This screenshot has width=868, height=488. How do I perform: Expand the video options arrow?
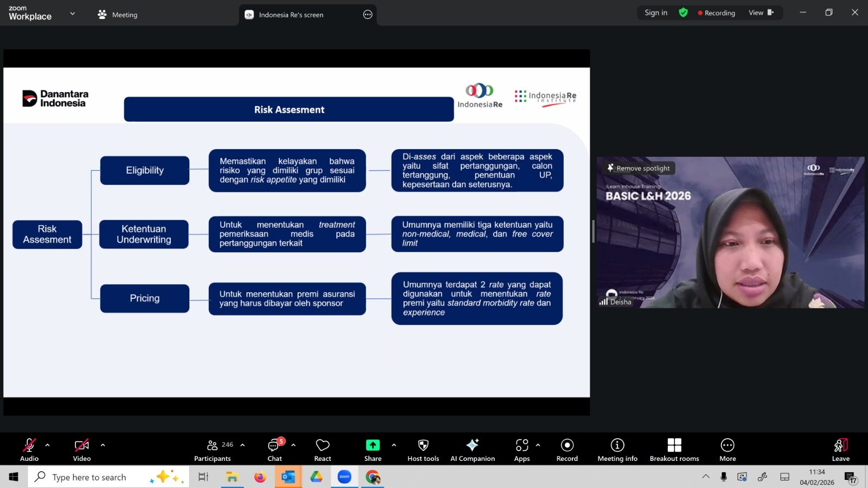[103, 445]
